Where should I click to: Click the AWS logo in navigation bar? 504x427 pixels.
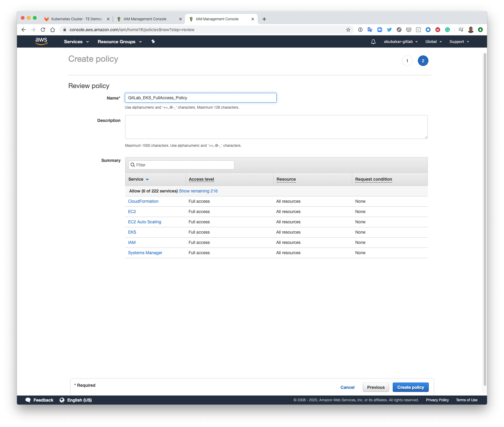(x=41, y=41)
